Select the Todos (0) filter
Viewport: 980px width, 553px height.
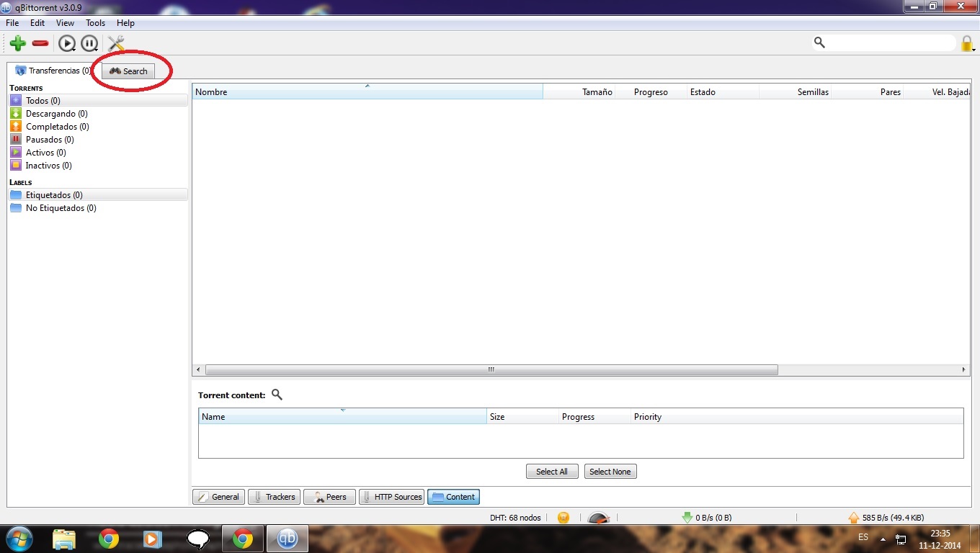98,101
